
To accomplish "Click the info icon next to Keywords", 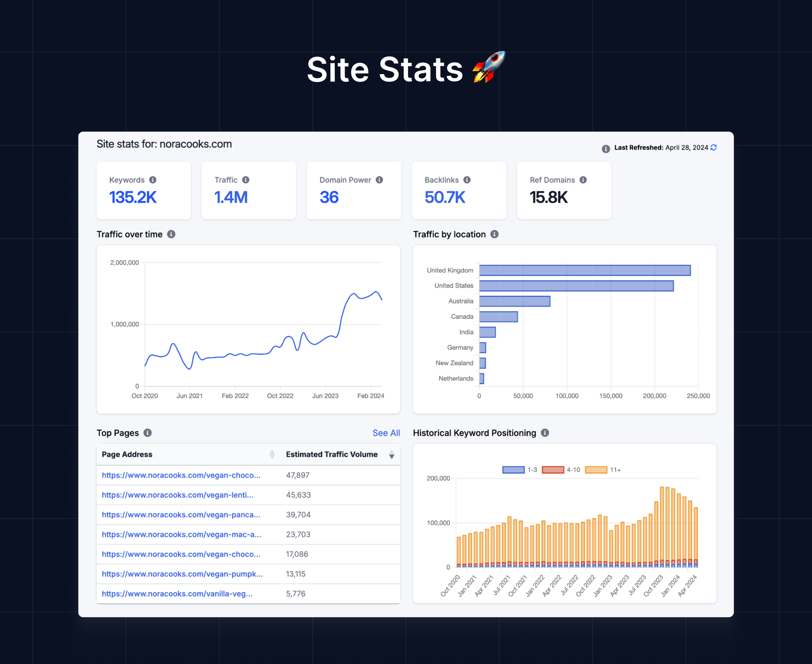I will click(153, 180).
